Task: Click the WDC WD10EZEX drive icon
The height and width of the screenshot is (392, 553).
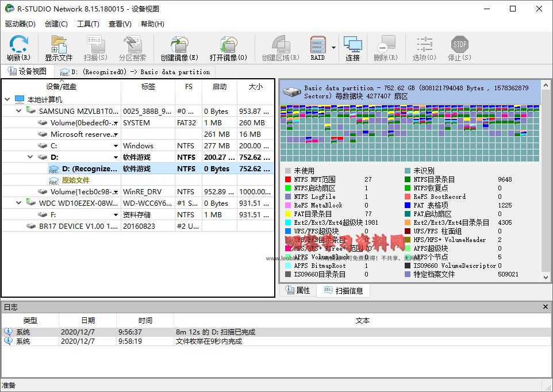Action: 31,203
